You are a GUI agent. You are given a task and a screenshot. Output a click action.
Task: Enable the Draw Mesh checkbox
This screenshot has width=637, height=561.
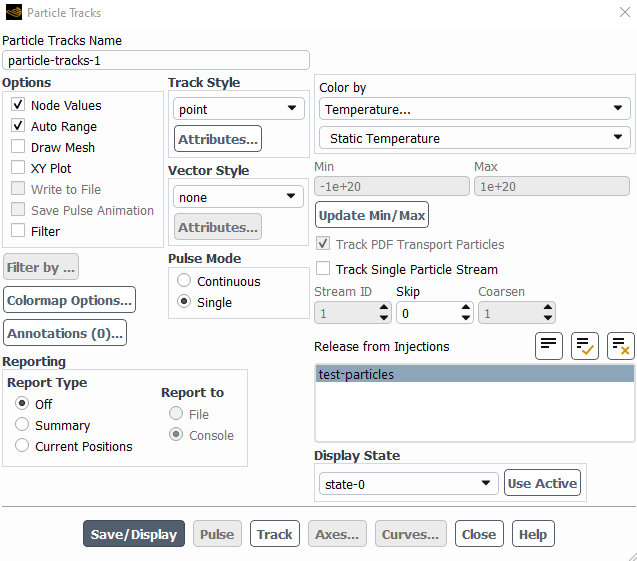tap(18, 147)
